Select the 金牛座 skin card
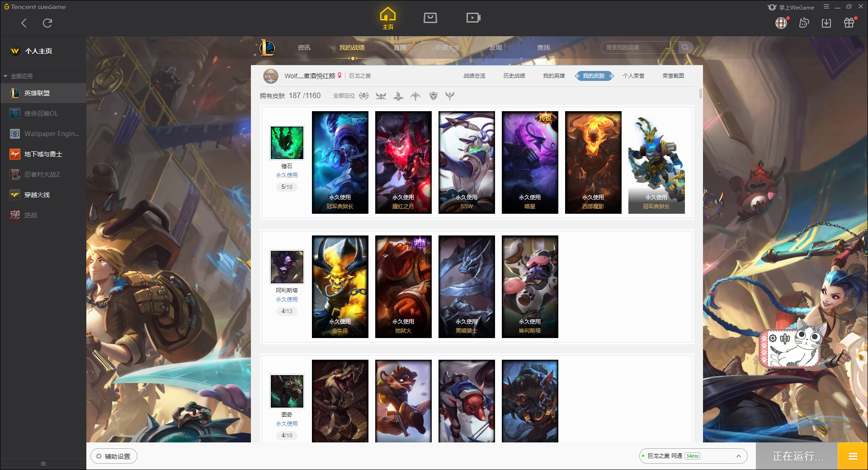The width and height of the screenshot is (868, 470). pyautogui.click(x=340, y=287)
